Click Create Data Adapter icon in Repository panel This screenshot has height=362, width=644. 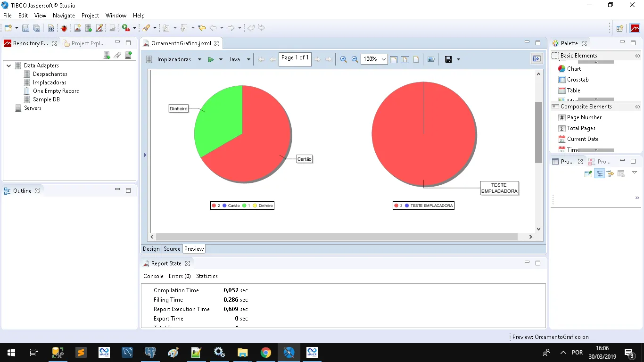point(107,55)
